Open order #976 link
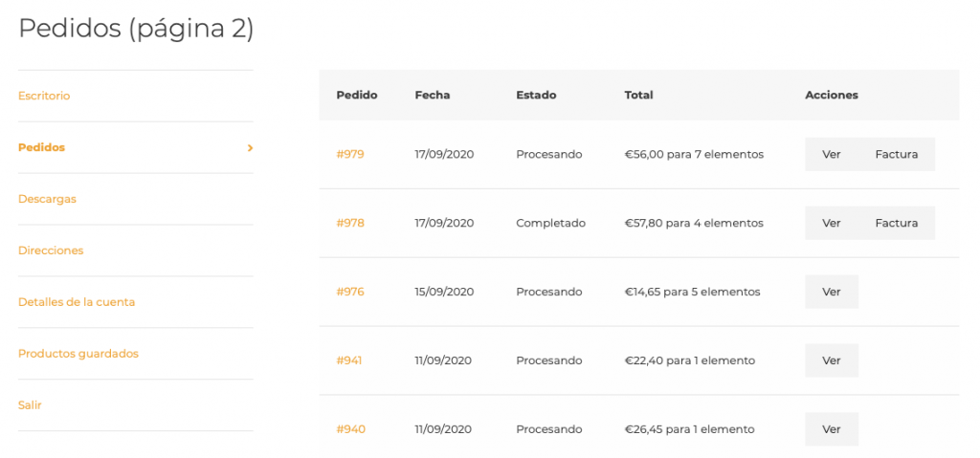 350,292
